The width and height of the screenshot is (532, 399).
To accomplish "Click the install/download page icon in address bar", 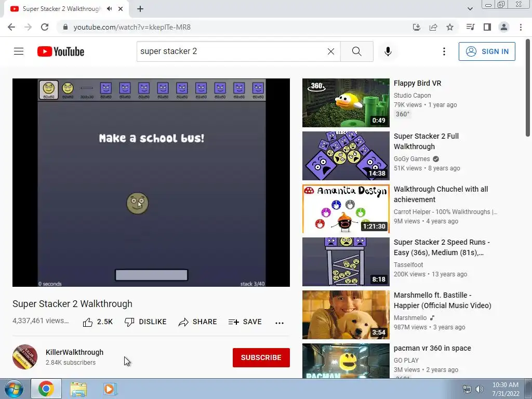I will tap(417, 27).
